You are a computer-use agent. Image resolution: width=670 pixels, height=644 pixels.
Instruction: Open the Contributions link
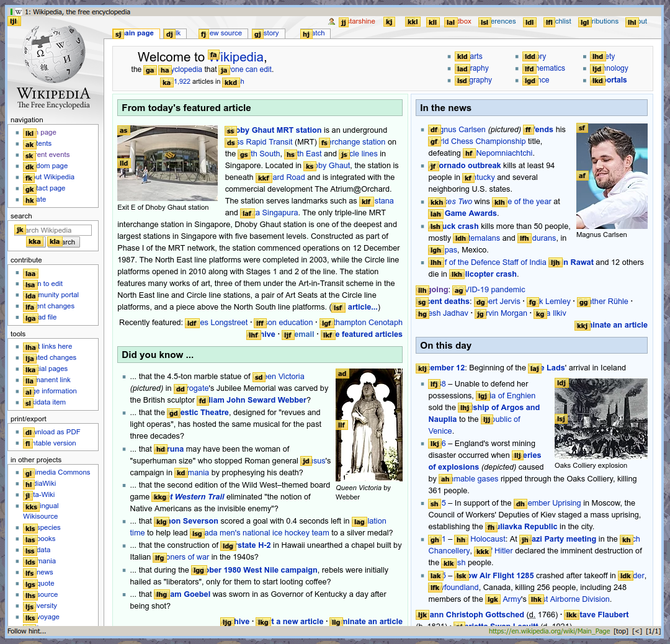pyautogui.click(x=598, y=21)
